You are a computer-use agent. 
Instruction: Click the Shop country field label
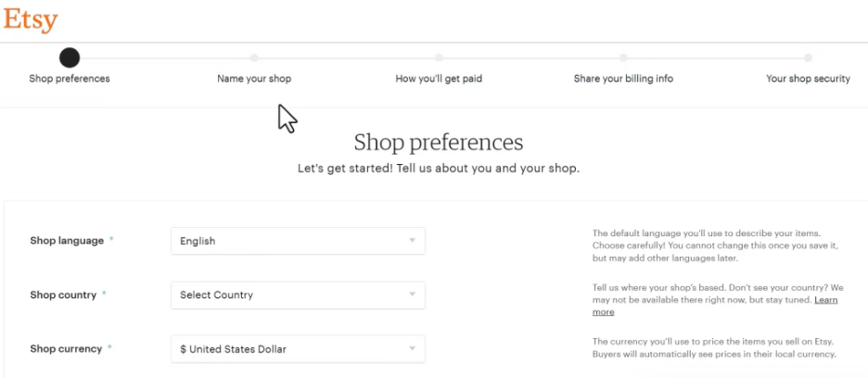tap(63, 295)
